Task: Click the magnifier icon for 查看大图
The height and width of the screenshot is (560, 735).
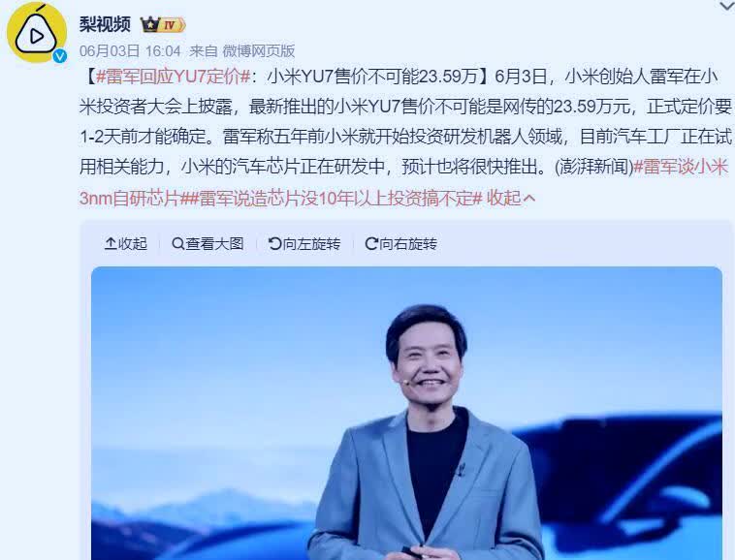Action: [x=177, y=243]
